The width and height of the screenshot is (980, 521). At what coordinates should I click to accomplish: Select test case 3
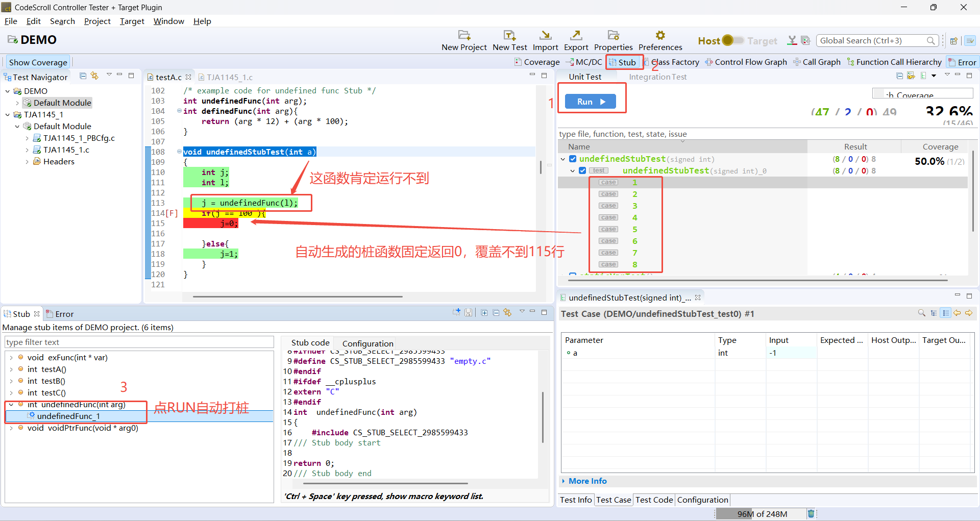point(634,206)
